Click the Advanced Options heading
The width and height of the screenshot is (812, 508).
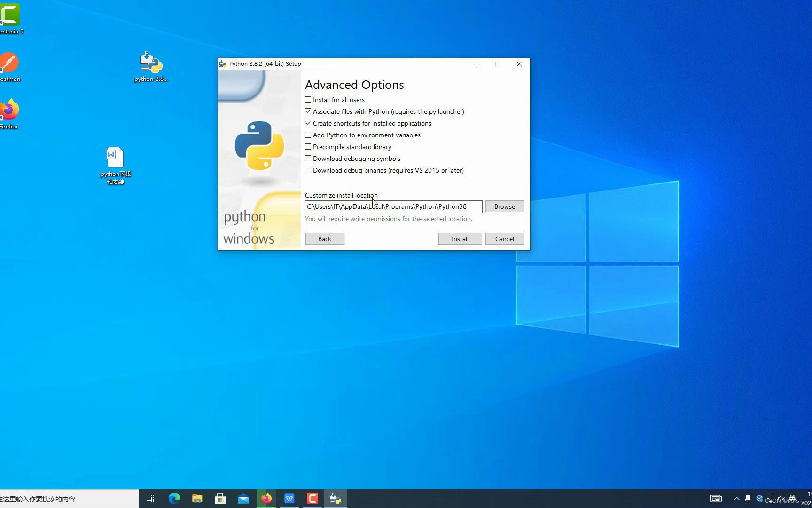(354, 85)
